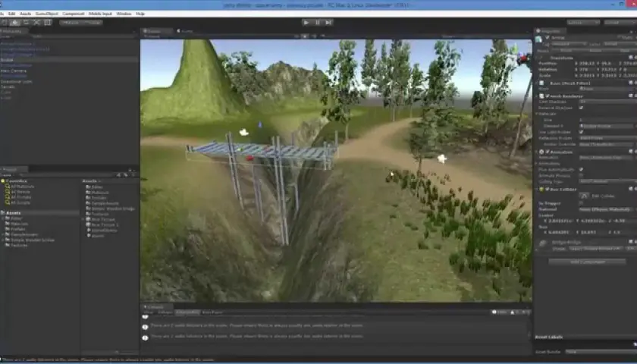
Task: Toggle Scene view audio icon
Action: [314, 36]
